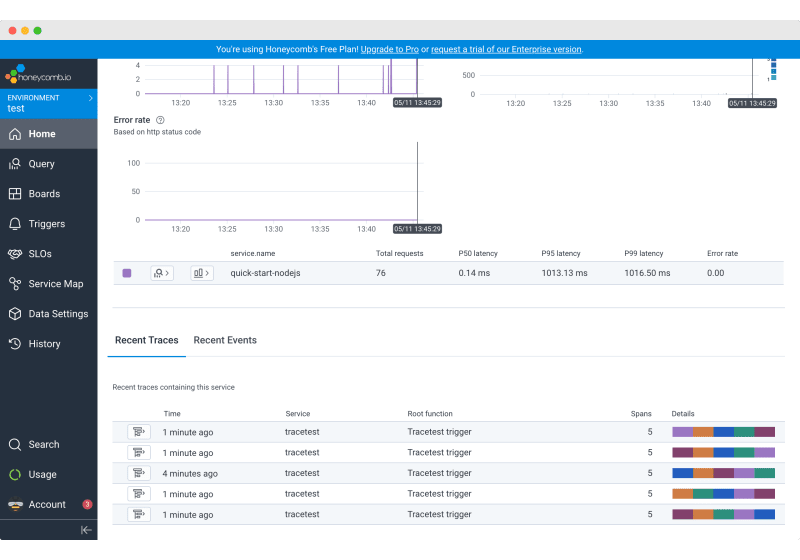
Task: Click the P50 latency value 0.14 ms
Action: click(474, 273)
